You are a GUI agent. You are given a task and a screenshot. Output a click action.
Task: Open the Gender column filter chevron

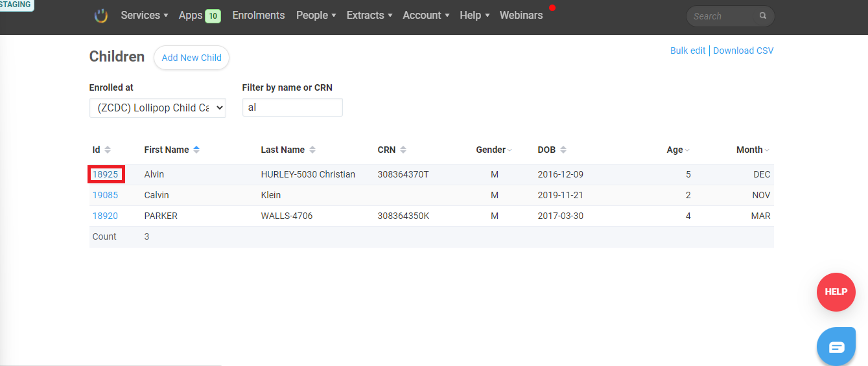tap(510, 150)
